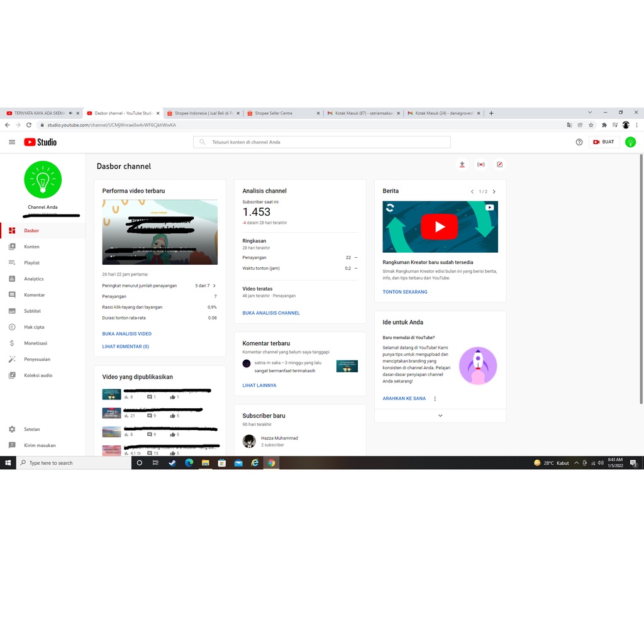Click the go live broadcast icon
Image resolution: width=644 pixels, height=644 pixels.
point(480,164)
